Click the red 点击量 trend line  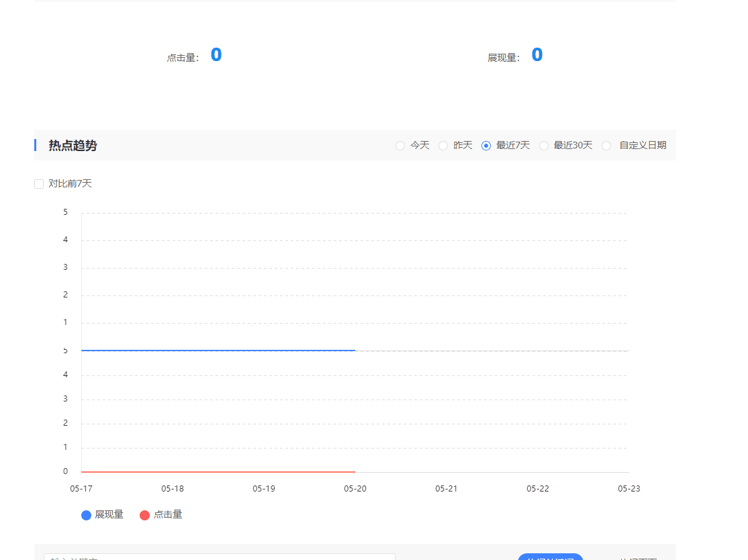pyautogui.click(x=218, y=472)
